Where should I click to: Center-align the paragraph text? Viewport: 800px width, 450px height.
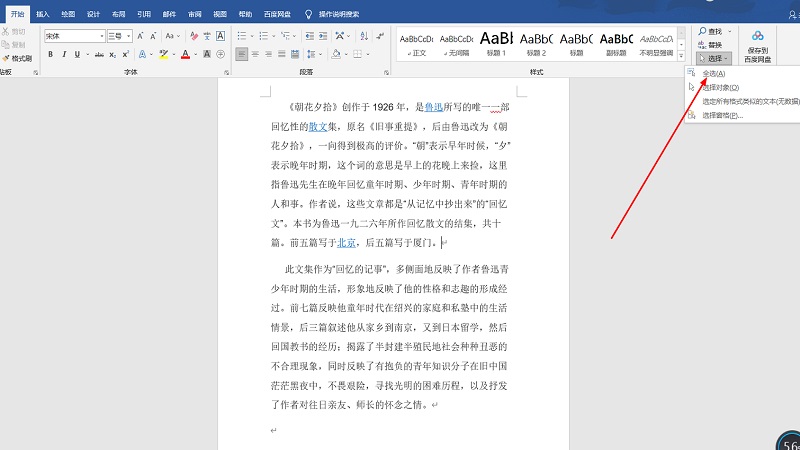click(255, 54)
